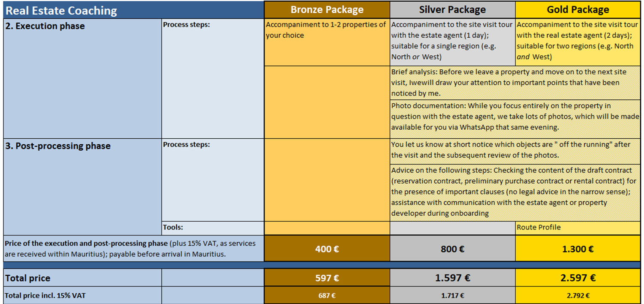The height and width of the screenshot is (304, 644).
Task: Select the Gold site visit tour (2 days) cell
Action: 578,42
